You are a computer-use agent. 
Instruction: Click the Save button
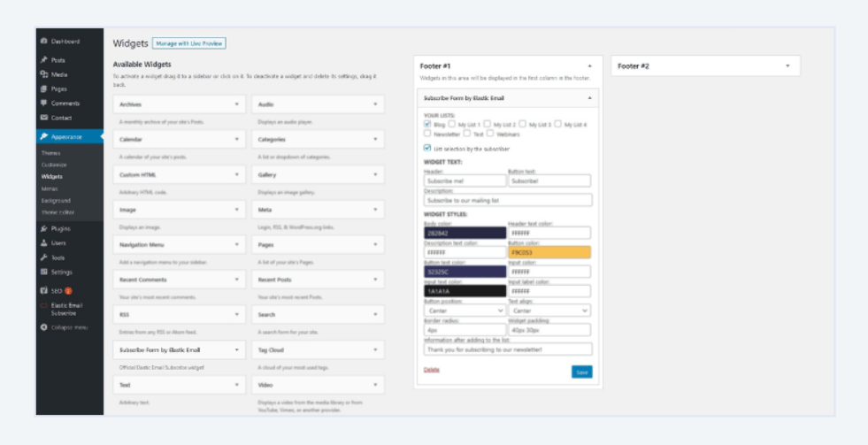tap(582, 372)
